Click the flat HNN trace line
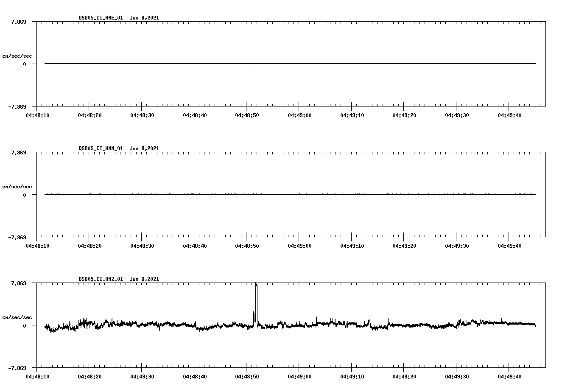Image resolution: width=576 pixels, height=392 pixels. [x=290, y=194]
